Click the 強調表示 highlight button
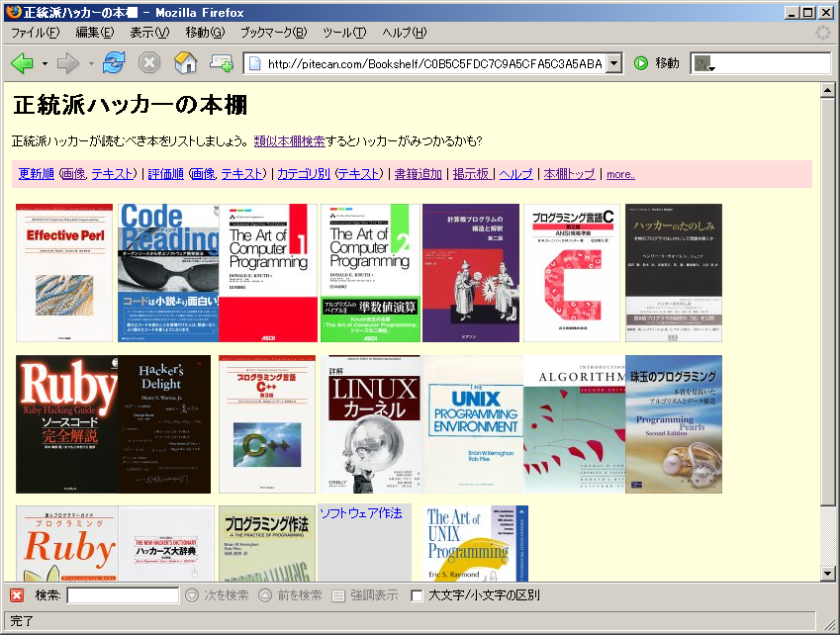This screenshot has width=840, height=635. click(x=365, y=595)
